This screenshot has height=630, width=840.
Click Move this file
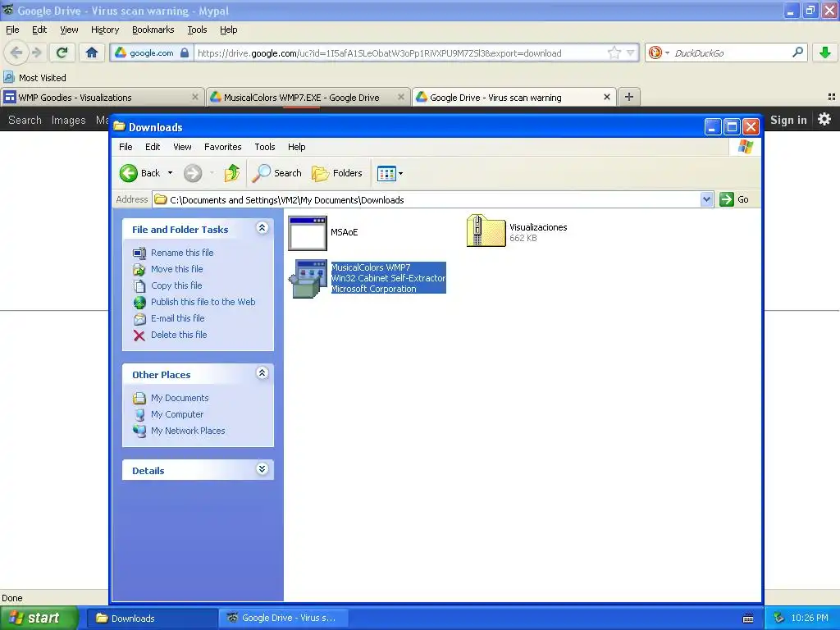(177, 269)
